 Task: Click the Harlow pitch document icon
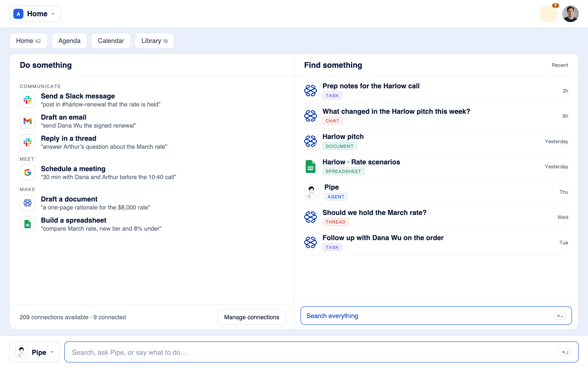[311, 141]
